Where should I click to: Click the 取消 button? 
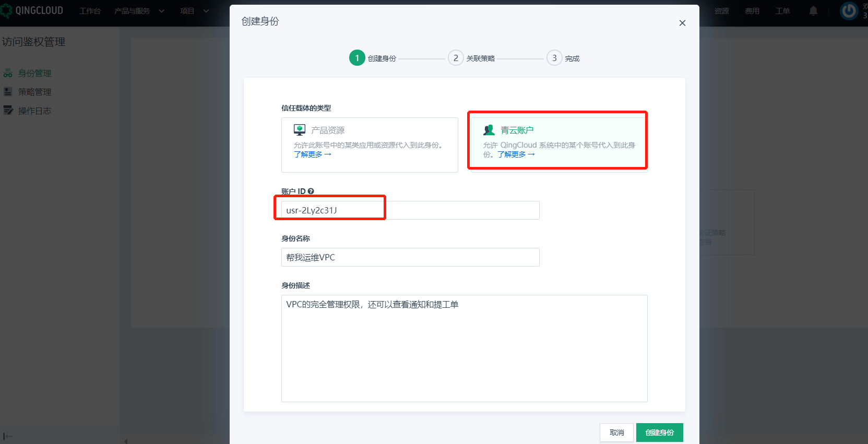616,433
